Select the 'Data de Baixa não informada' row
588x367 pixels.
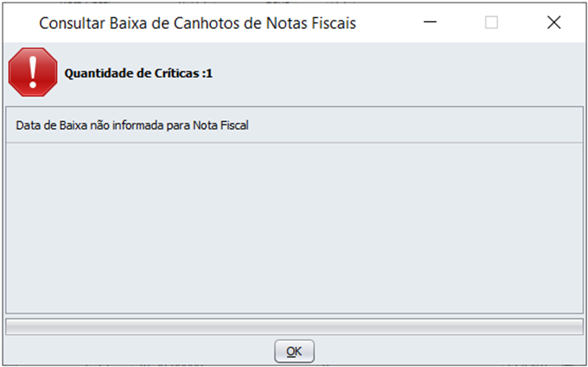(136, 125)
